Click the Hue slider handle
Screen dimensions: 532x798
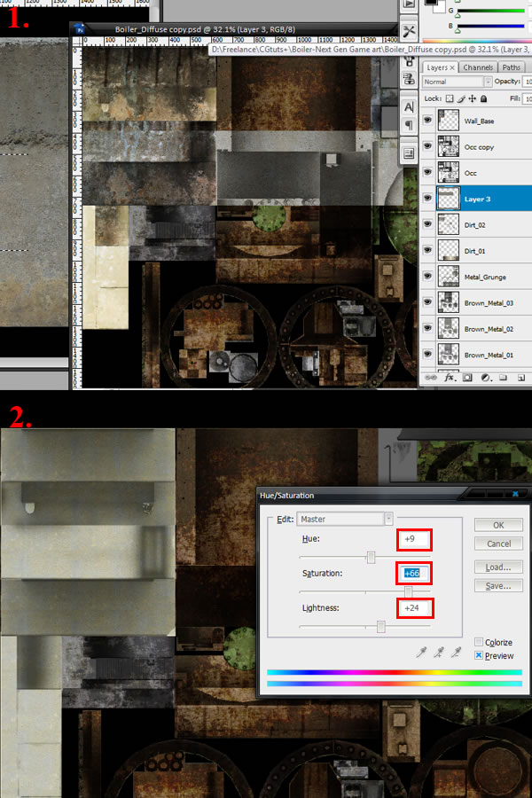coord(372,558)
